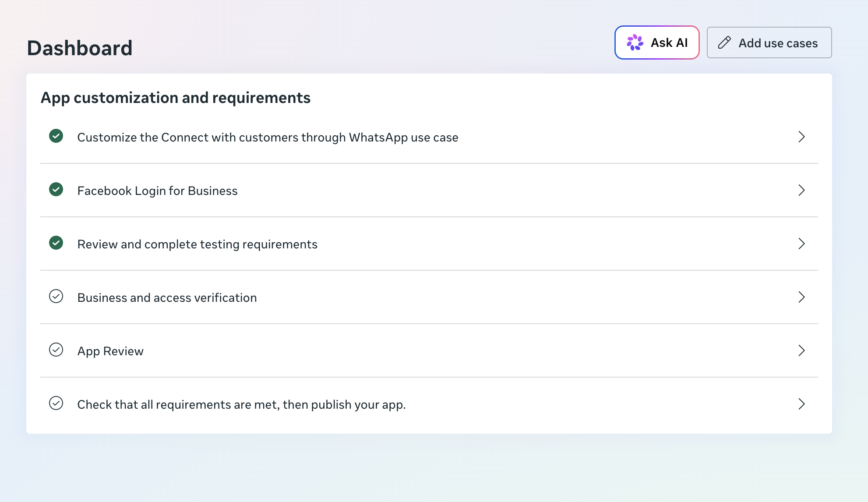The width and height of the screenshot is (868, 502).
Task: Click the pencil icon beside Add use cases
Action: pos(724,42)
